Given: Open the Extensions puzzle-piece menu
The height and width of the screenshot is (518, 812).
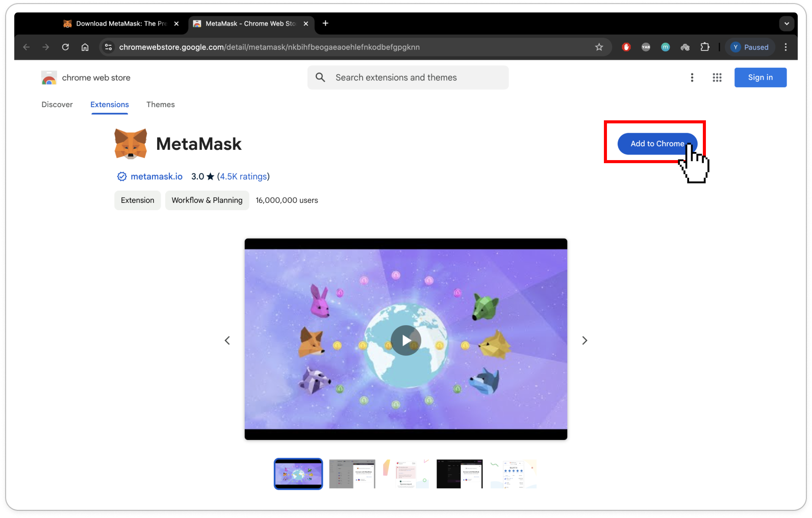Looking at the screenshot, I should point(705,47).
